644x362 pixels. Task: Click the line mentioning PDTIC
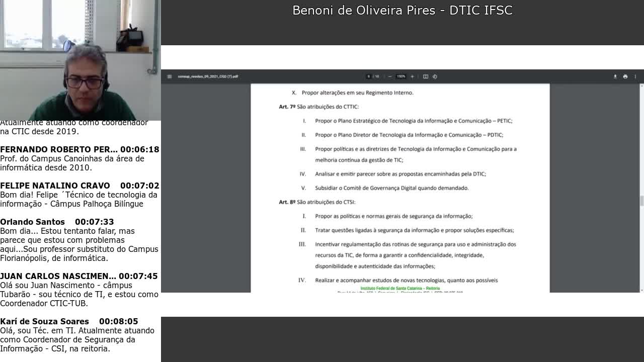pyautogui.click(x=409, y=135)
